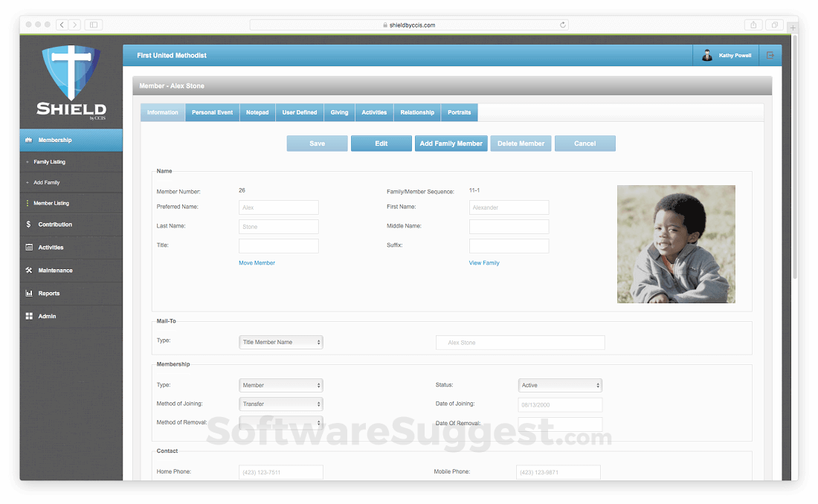Open the Move Member link
Screen dimensions: 818x504
(257, 262)
